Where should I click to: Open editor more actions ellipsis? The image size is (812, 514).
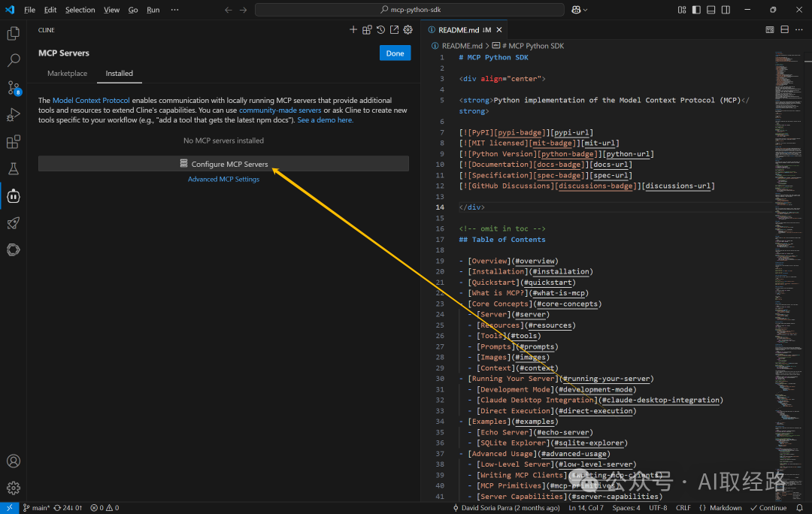pos(799,30)
